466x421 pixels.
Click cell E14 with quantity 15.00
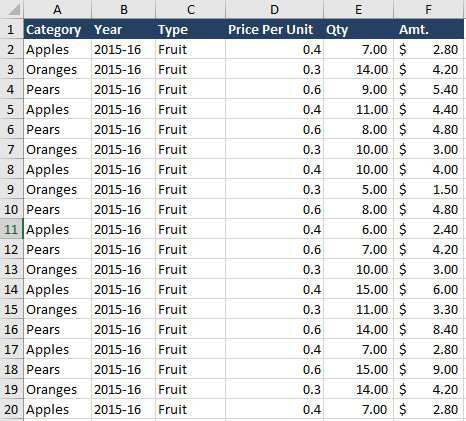(358, 289)
